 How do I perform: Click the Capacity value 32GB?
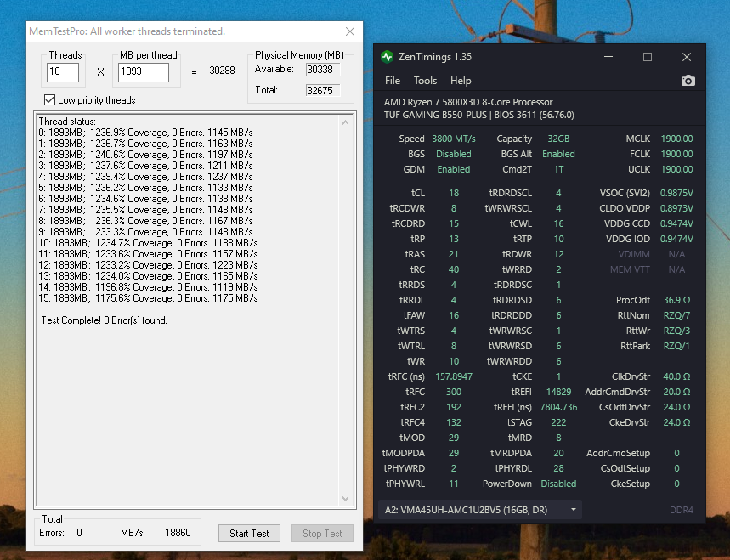coord(558,139)
